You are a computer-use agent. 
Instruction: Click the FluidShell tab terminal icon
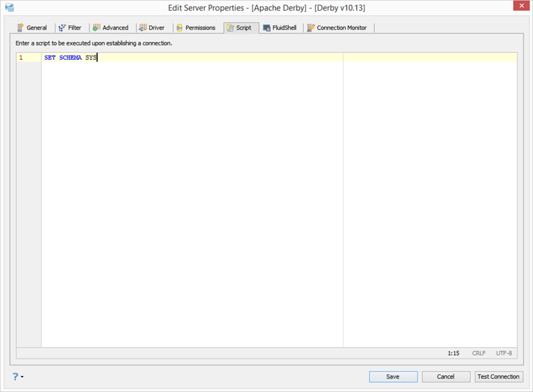pyautogui.click(x=267, y=28)
